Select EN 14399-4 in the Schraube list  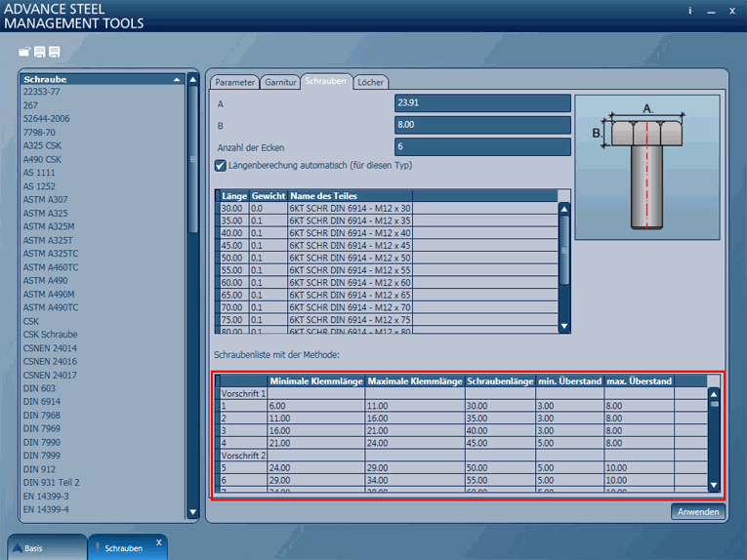46,509
